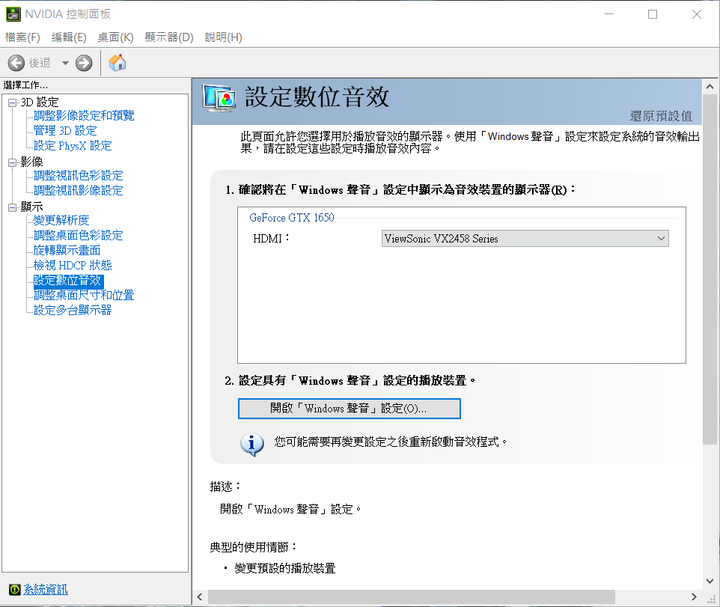Click the Back arrow toolbar icon

click(16, 63)
